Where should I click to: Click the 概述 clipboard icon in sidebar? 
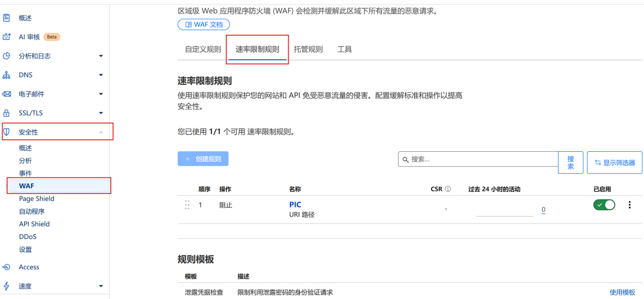7,18
